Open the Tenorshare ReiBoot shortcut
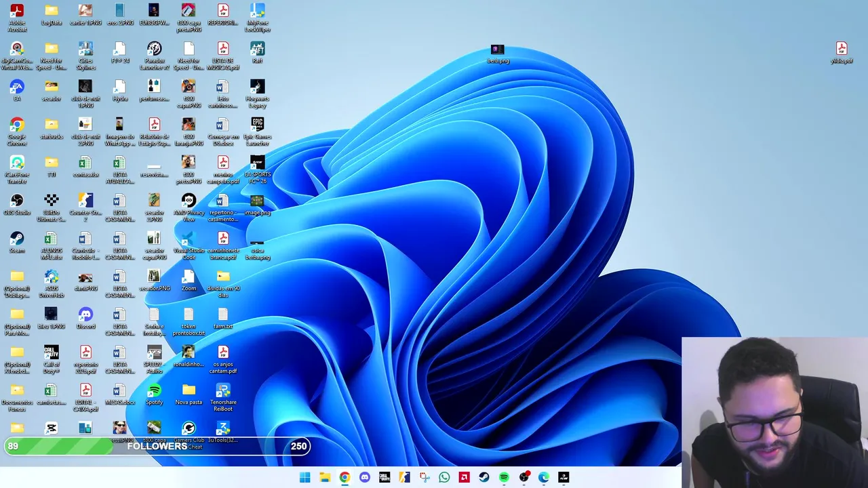868x488 pixels. (223, 397)
